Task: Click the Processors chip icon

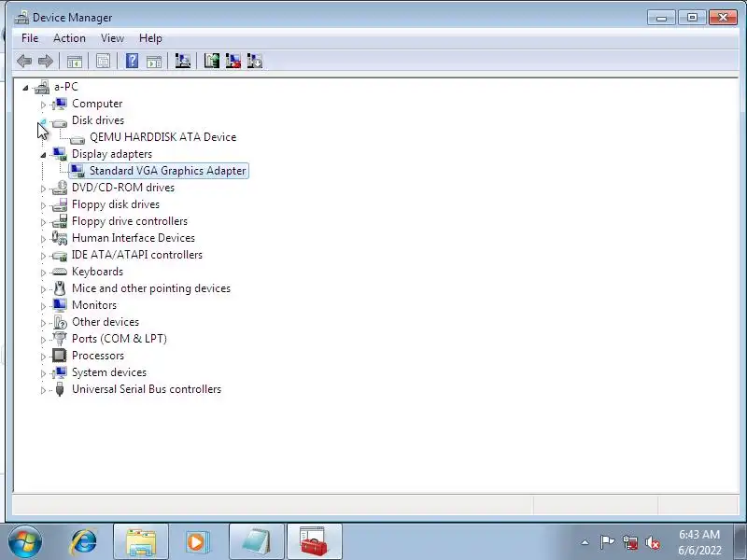Action: click(60, 356)
